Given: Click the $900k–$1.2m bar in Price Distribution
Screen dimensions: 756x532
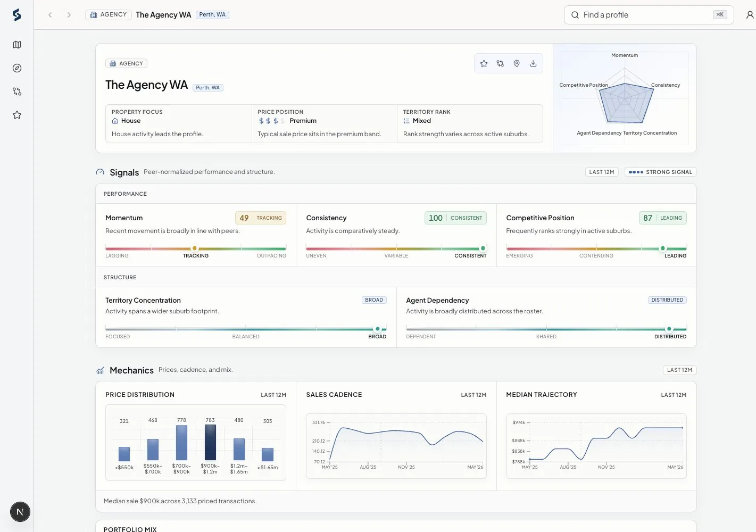Looking at the screenshot, I should (210, 443).
